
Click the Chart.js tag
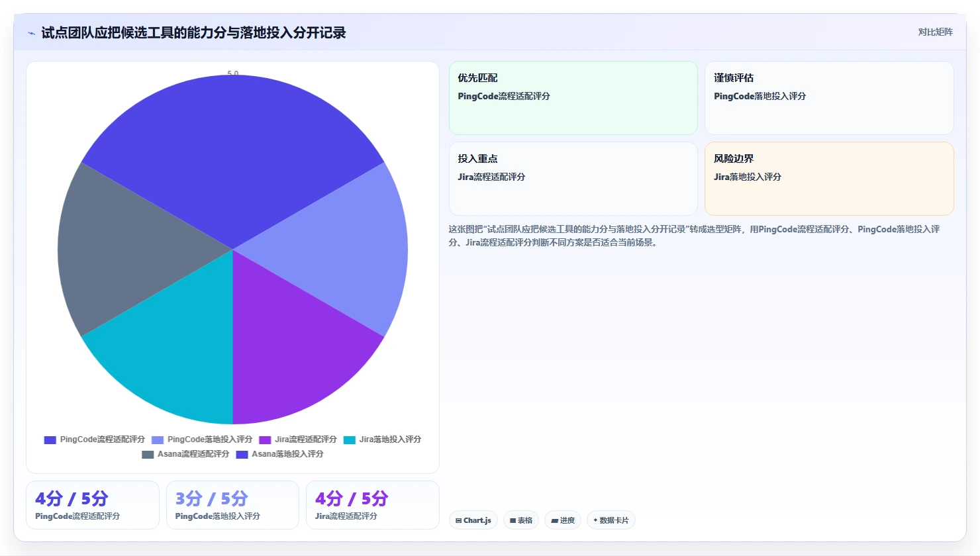tap(473, 520)
